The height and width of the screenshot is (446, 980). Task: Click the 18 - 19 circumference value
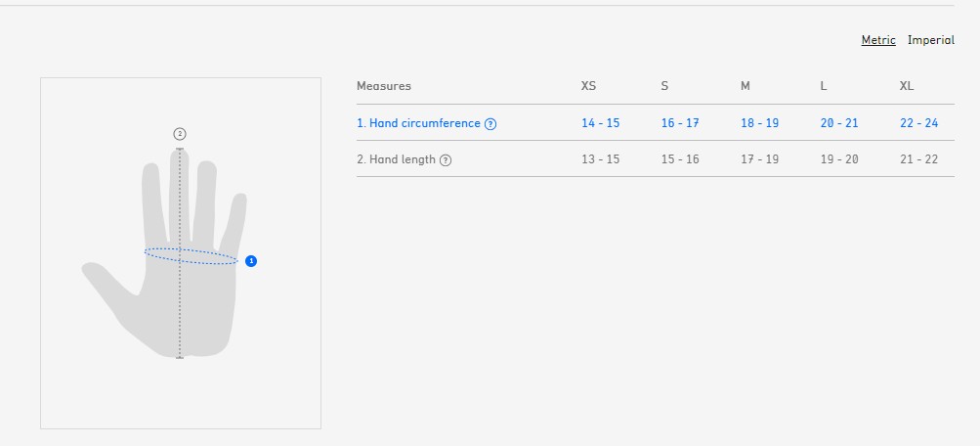coord(759,123)
